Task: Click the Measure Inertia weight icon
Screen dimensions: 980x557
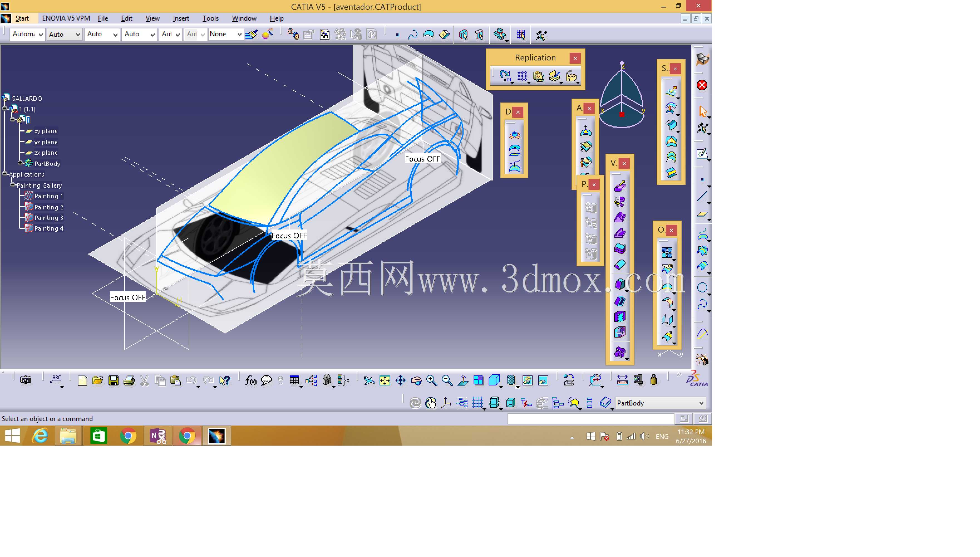Action: pos(654,380)
